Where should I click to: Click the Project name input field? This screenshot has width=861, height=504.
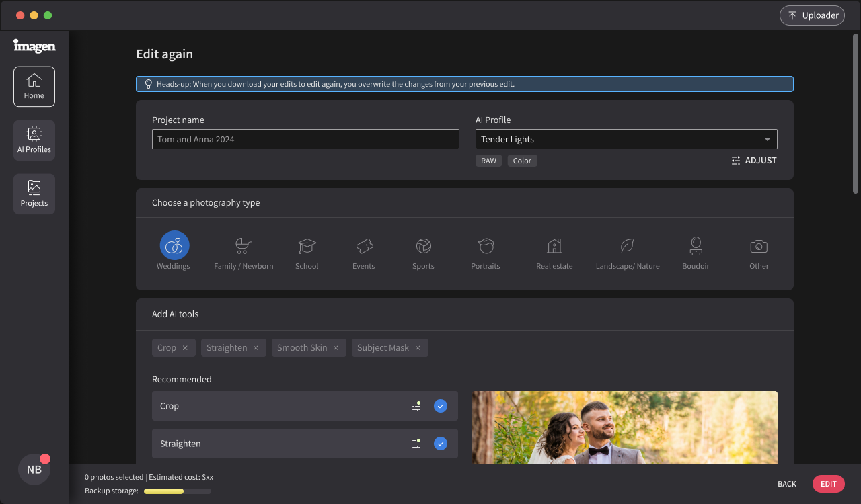(x=305, y=139)
